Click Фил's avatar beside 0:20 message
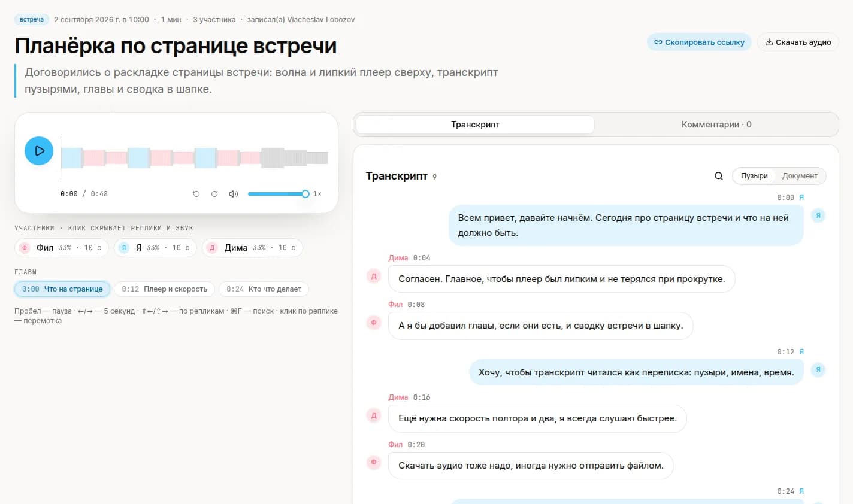This screenshot has width=853, height=504. pyautogui.click(x=374, y=462)
